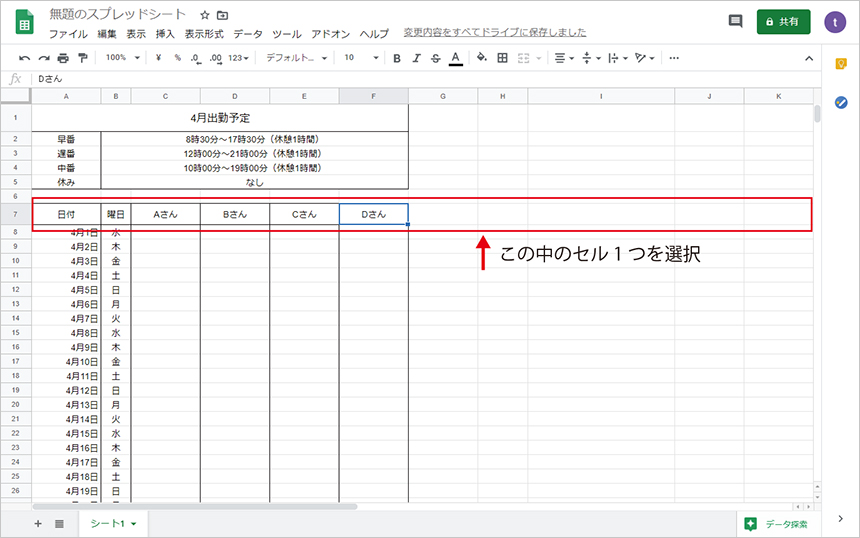The image size is (860, 538).
Task: Select row 12 header
Action: tap(15, 290)
